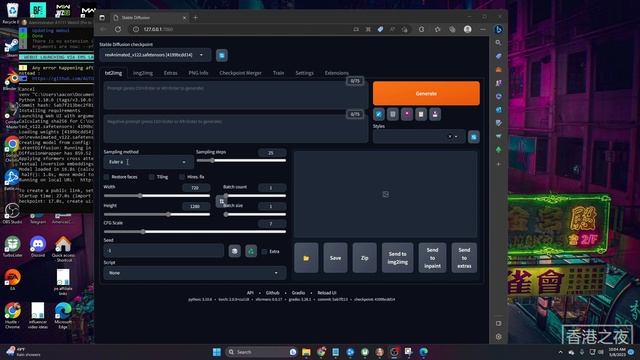This screenshot has height=360, width=640.
Task: Open the Edge profile avatar
Action: pyautogui.click(x=468, y=29)
